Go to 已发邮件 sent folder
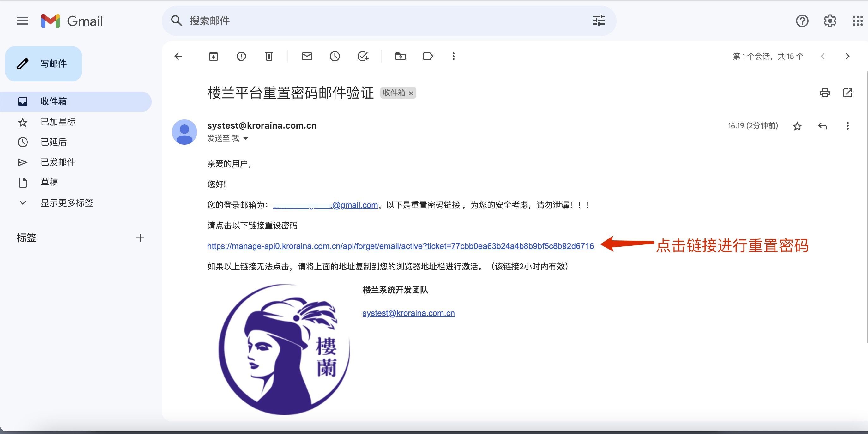 pos(58,162)
